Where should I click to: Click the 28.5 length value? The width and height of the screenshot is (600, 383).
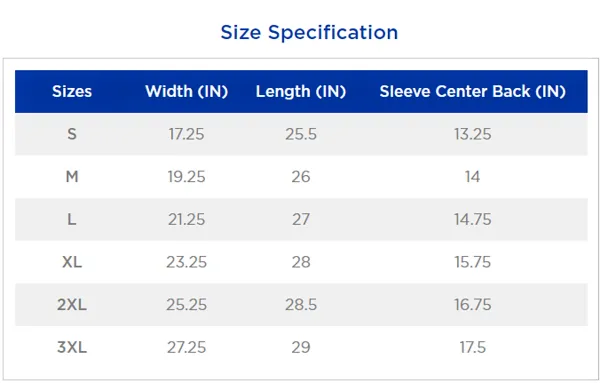pos(301,305)
